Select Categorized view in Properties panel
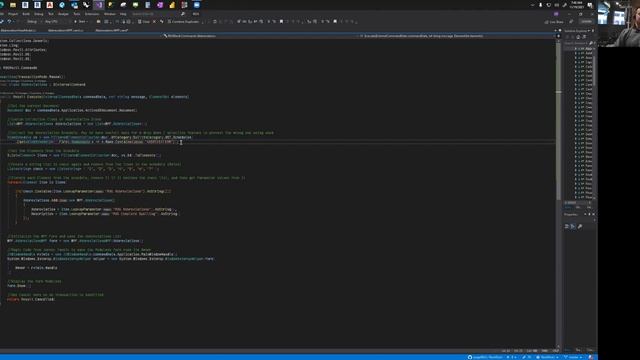 coord(567,226)
